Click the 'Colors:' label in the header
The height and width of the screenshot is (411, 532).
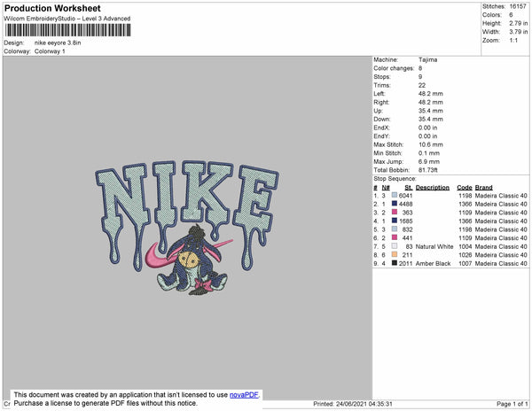coord(492,15)
